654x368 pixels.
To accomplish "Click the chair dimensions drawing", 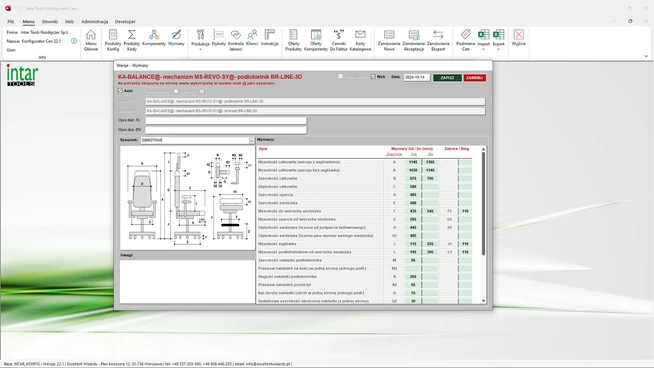I will (187, 198).
